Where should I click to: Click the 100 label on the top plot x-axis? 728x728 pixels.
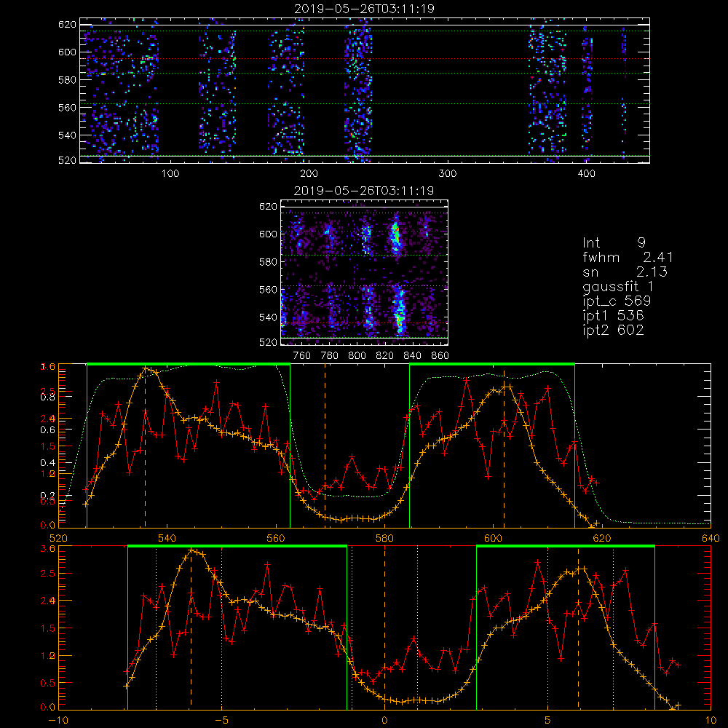[x=170, y=174]
